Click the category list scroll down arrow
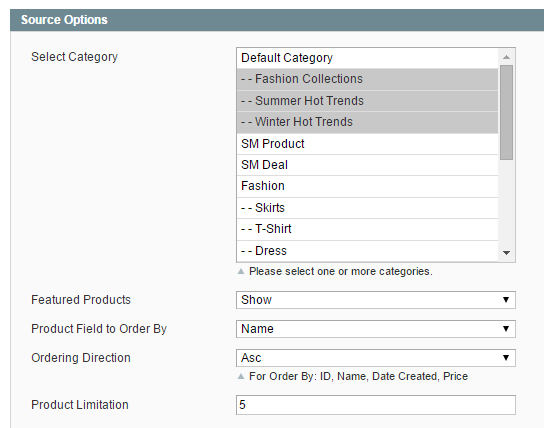This screenshot has width=544, height=428. coord(506,253)
